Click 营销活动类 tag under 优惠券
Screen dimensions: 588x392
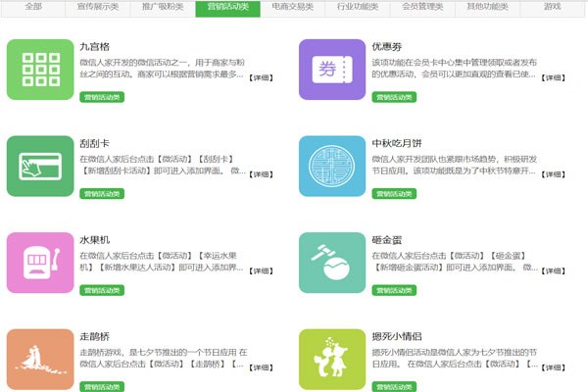tap(394, 97)
